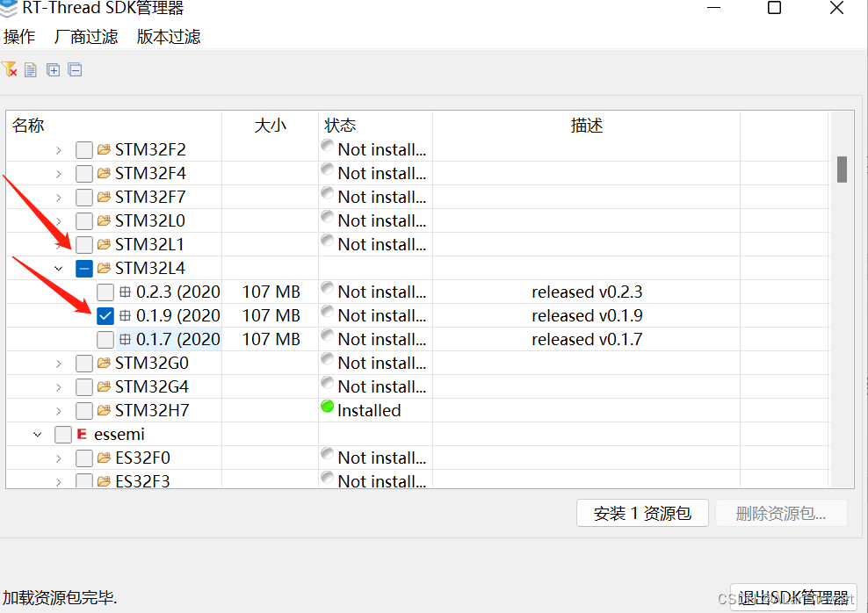Close the SDK manager window
This screenshot has height=613, width=868.
(836, 8)
